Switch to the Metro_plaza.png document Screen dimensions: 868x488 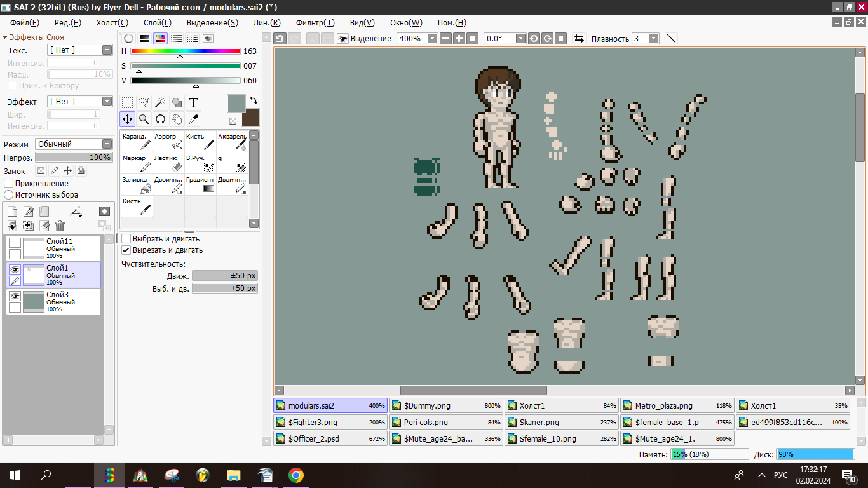click(x=677, y=405)
